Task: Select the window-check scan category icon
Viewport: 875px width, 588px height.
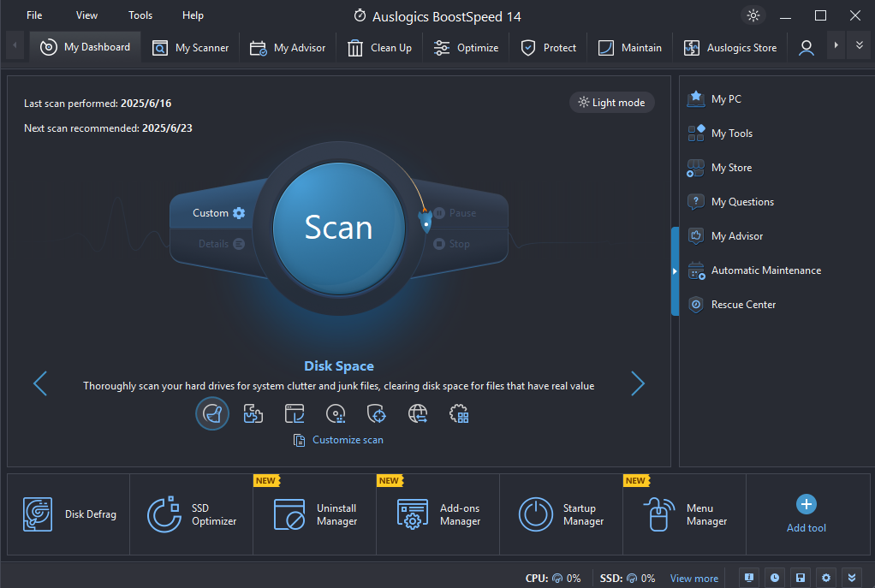Action: (x=294, y=414)
